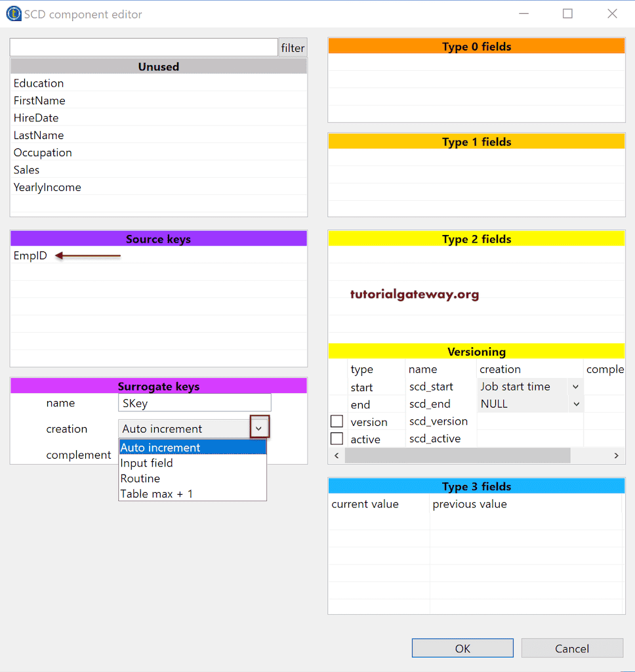This screenshot has width=635, height=672.
Task: Click the filter button
Action: [293, 47]
